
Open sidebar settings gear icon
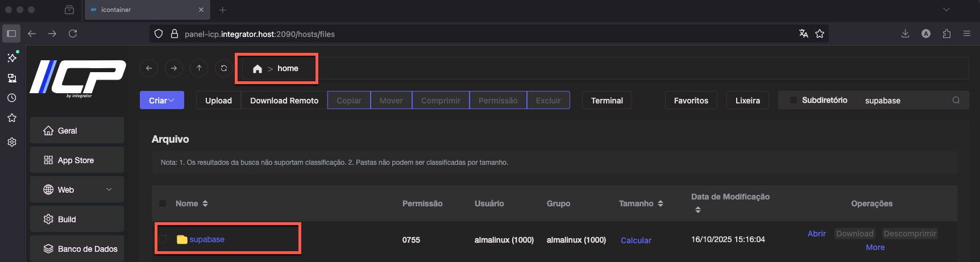(x=12, y=142)
